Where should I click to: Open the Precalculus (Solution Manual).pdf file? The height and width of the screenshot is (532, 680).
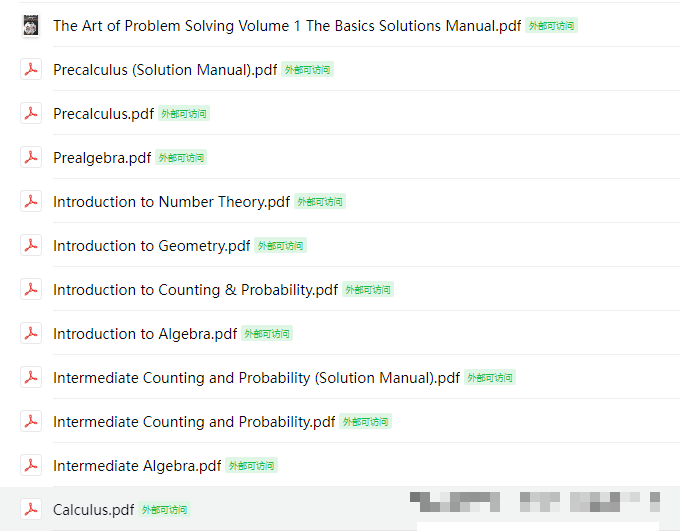click(x=165, y=70)
